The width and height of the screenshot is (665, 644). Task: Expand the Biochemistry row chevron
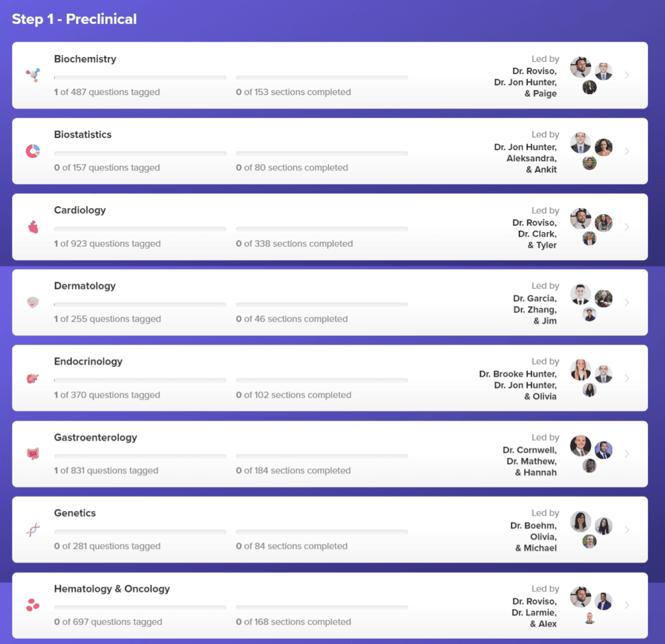[627, 75]
